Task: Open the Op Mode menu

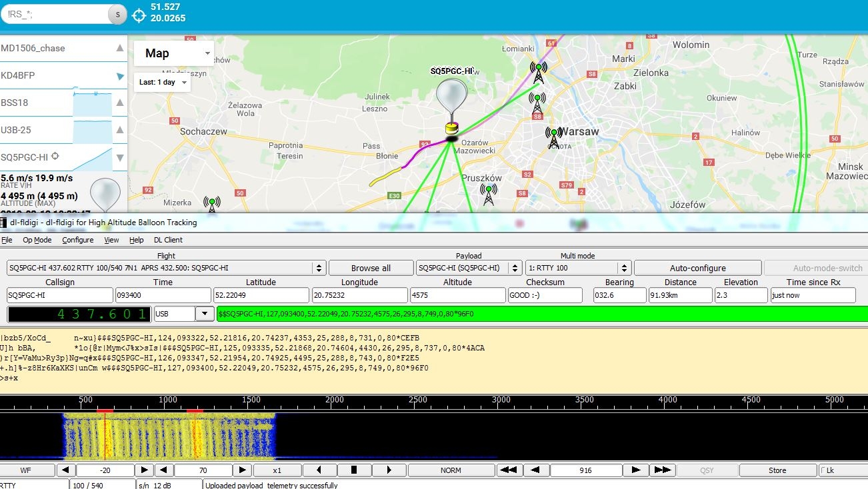Action: pyautogui.click(x=37, y=240)
